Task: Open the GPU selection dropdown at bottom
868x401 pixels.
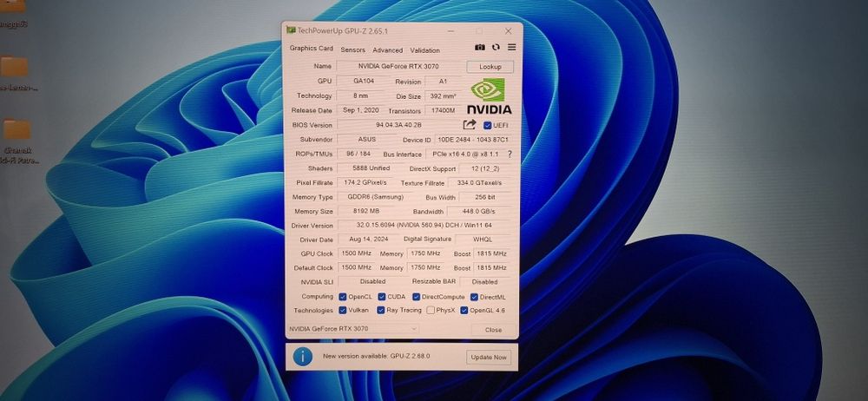Action: tap(352, 329)
